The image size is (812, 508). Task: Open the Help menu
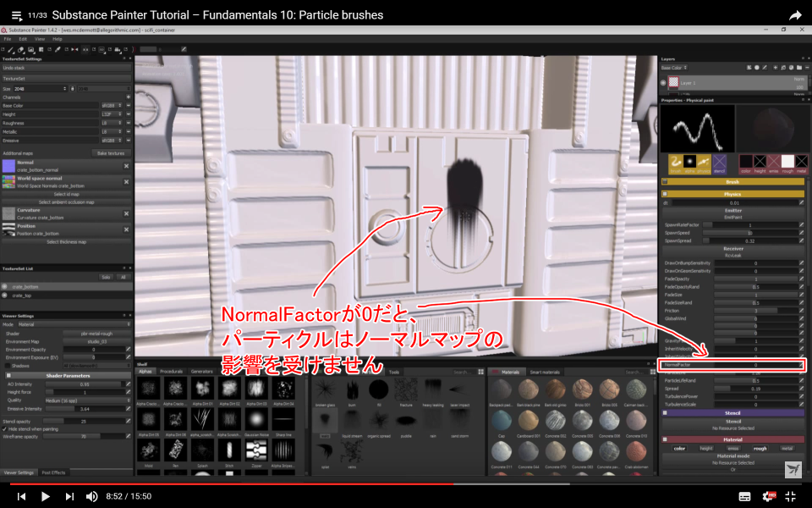coord(57,39)
